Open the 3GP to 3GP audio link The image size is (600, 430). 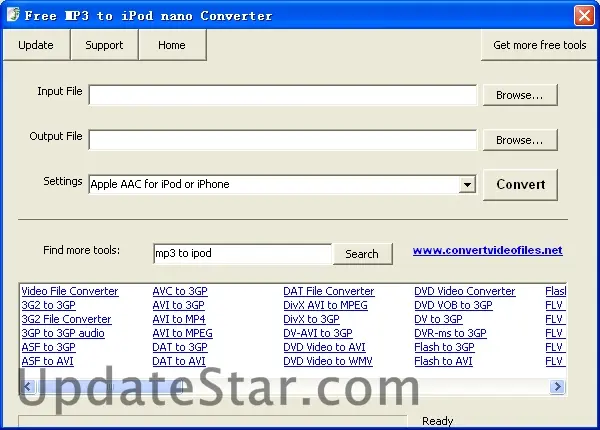[x=63, y=333]
